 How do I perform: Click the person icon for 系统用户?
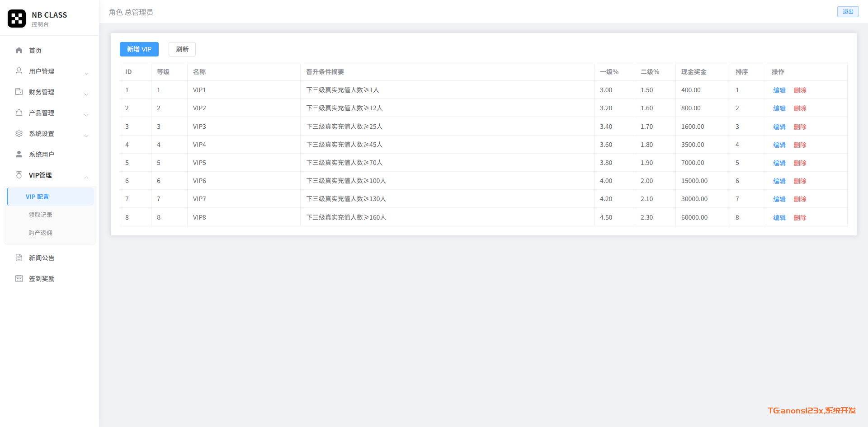point(19,154)
